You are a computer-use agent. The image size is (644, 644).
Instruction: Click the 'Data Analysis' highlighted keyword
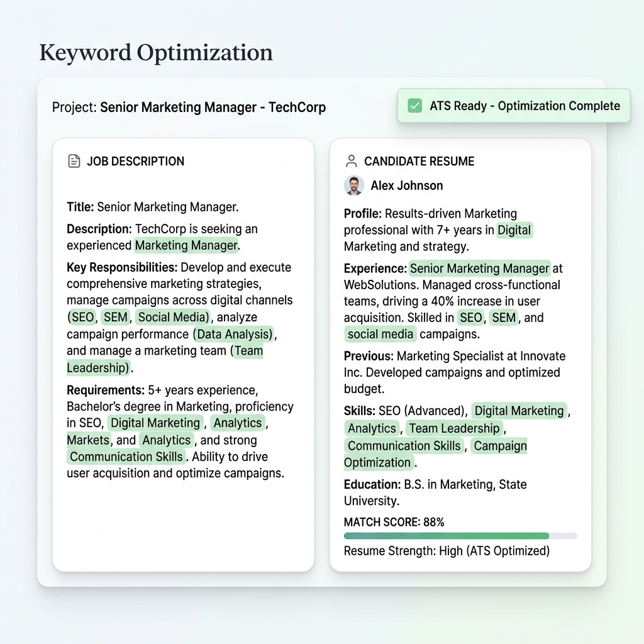tap(234, 334)
